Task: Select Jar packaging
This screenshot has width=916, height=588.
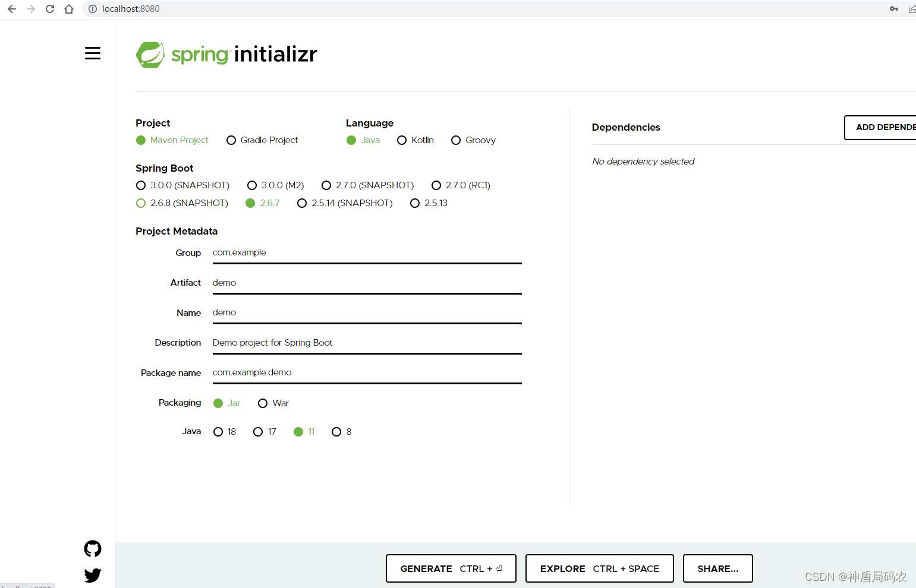Action: (x=226, y=403)
